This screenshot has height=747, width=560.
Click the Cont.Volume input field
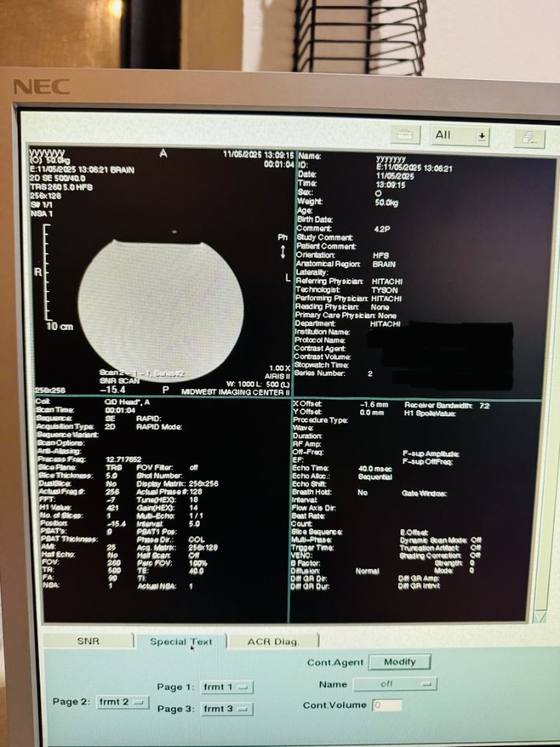coord(387,705)
